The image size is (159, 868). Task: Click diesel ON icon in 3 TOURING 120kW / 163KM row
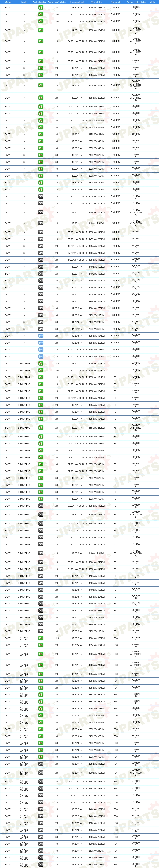41,514
